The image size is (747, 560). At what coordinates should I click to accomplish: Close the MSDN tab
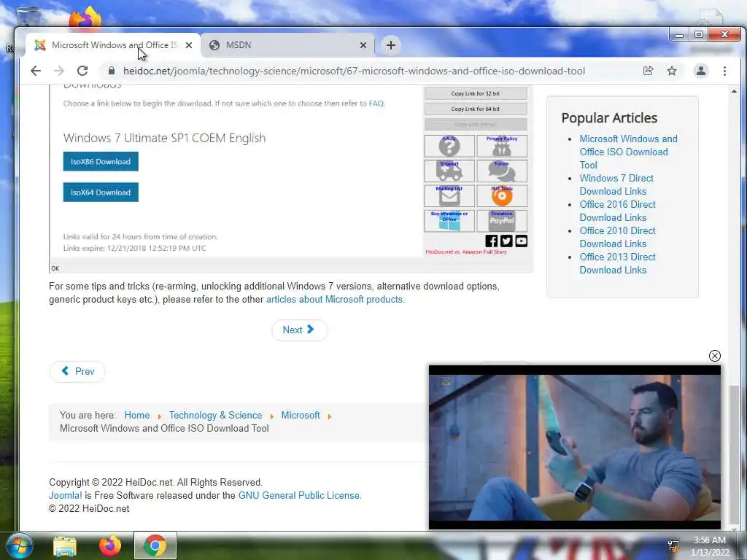[x=363, y=45]
